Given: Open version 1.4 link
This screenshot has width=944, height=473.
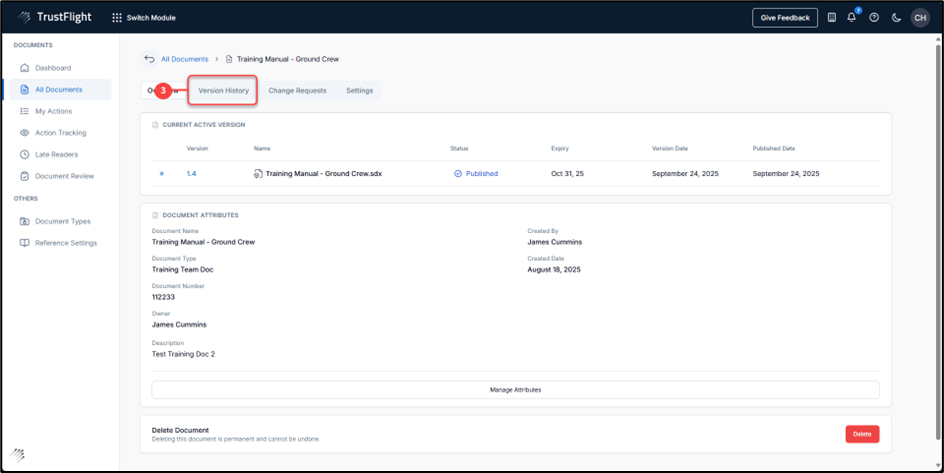Looking at the screenshot, I should pos(191,174).
